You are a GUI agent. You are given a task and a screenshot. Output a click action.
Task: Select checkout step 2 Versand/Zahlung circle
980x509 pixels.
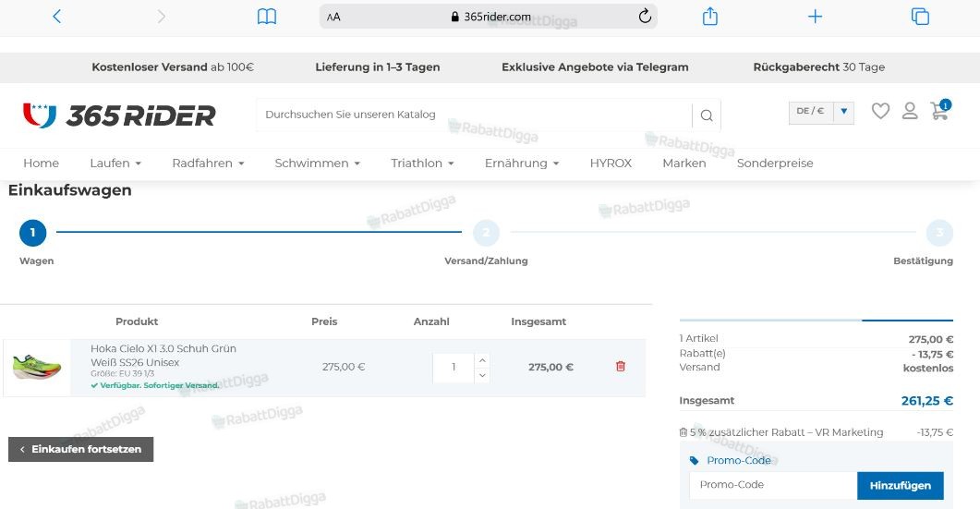click(x=486, y=233)
